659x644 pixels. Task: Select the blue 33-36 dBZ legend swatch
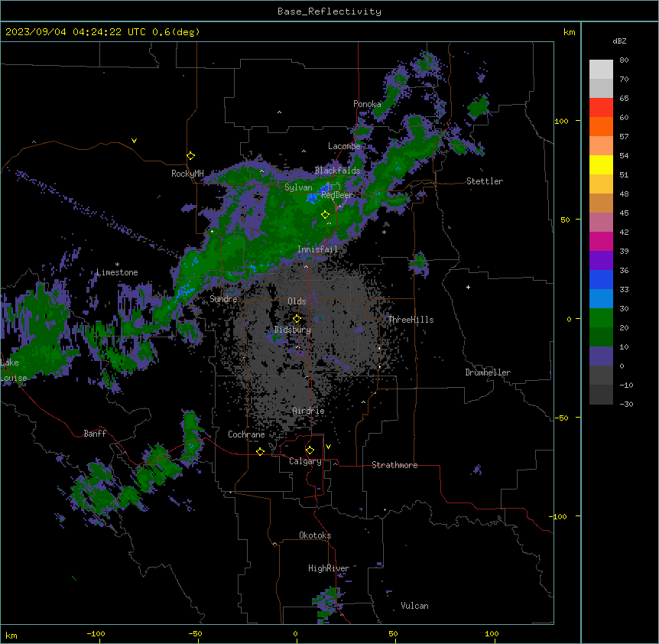point(601,279)
